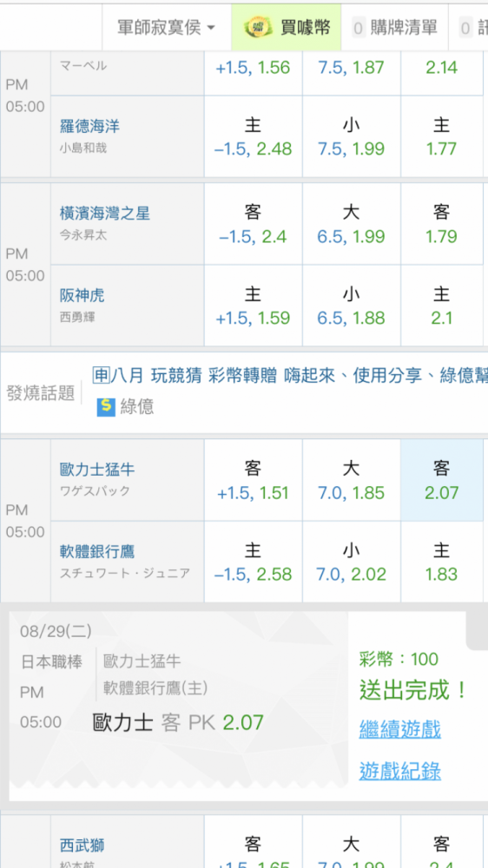The image size is (488, 868).
Task: Click the green S icon beside 綠億
Action: 105,407
